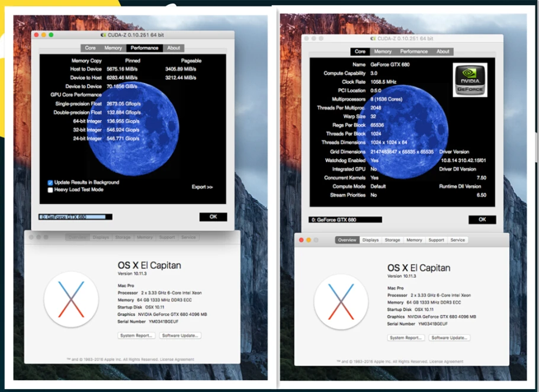This screenshot has height=392, width=539.
Task: Click Version 10.11.3 in left About This Mac
Action: (132, 274)
